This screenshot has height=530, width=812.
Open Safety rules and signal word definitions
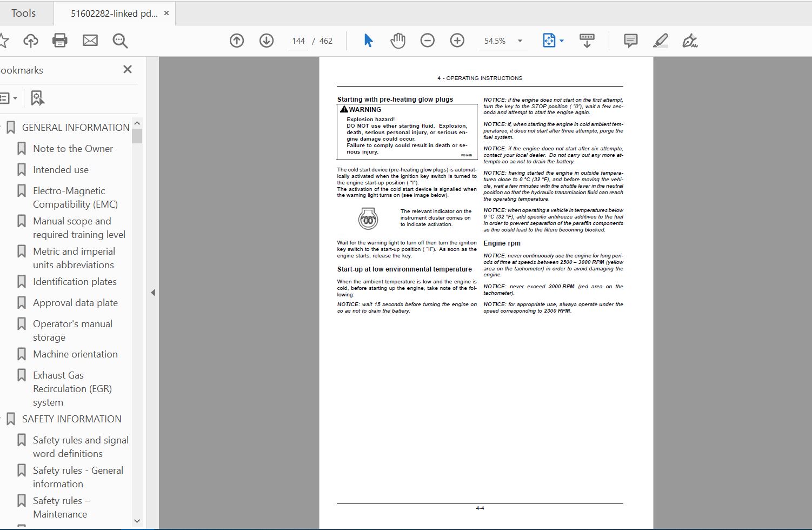81,447
